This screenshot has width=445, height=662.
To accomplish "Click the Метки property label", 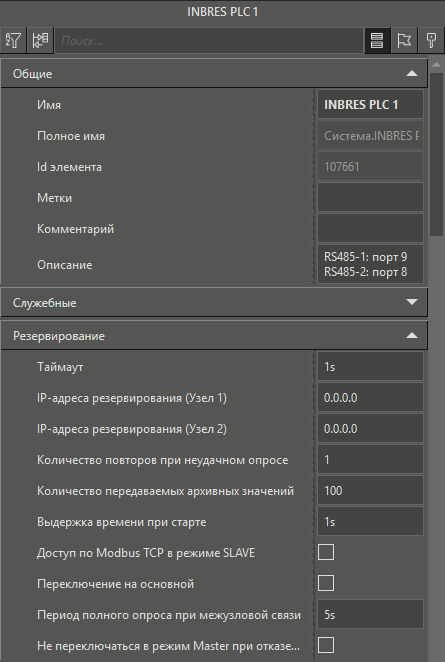I will point(54,198).
